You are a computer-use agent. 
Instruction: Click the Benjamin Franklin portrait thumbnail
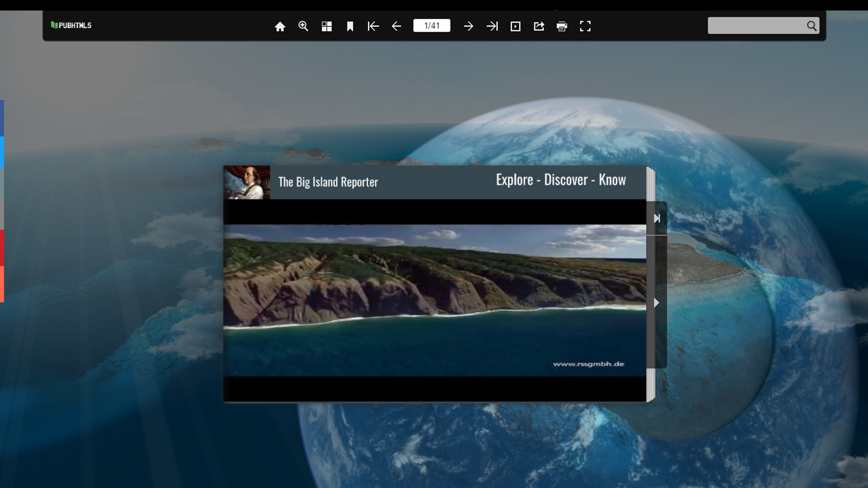coord(247,182)
